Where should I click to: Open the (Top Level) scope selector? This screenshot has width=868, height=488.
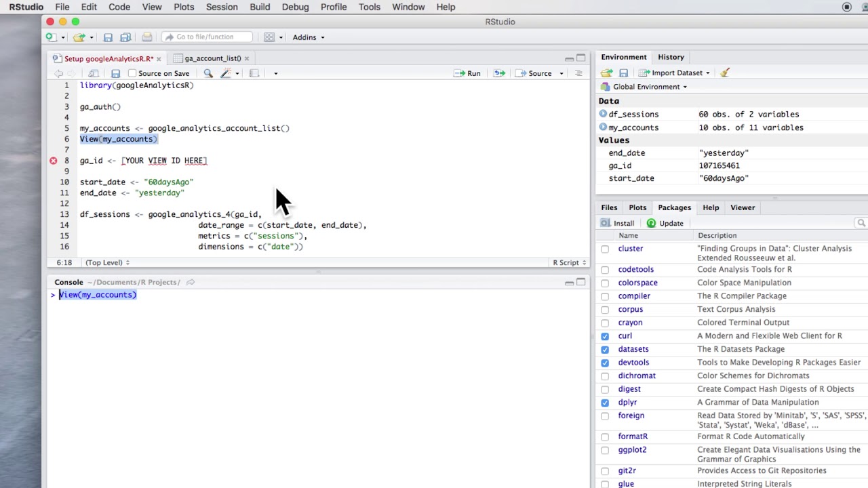107,262
